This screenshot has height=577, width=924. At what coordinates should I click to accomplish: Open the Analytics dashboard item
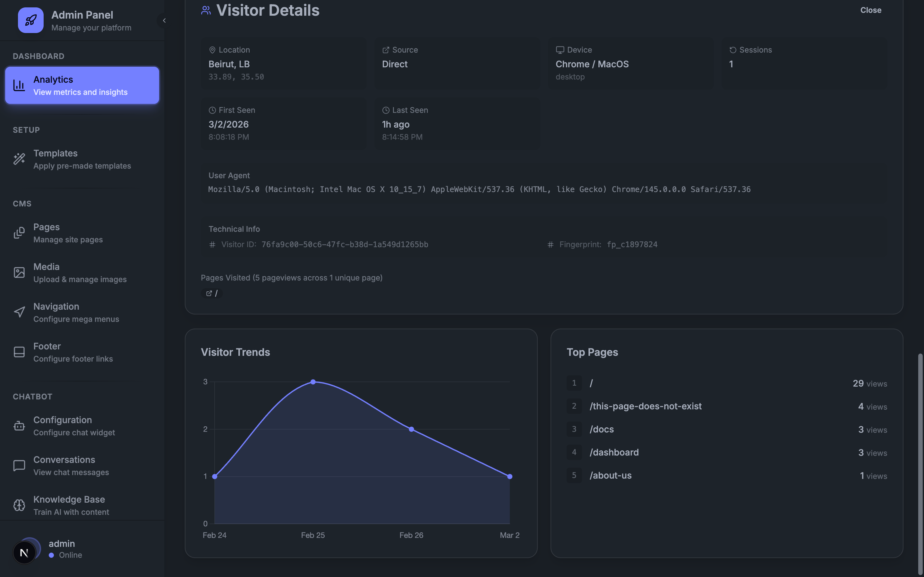coord(82,86)
